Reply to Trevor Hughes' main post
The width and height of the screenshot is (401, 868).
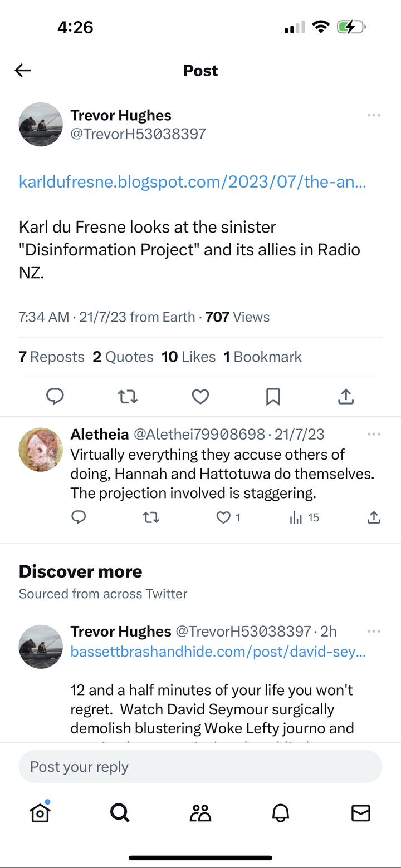point(55,396)
